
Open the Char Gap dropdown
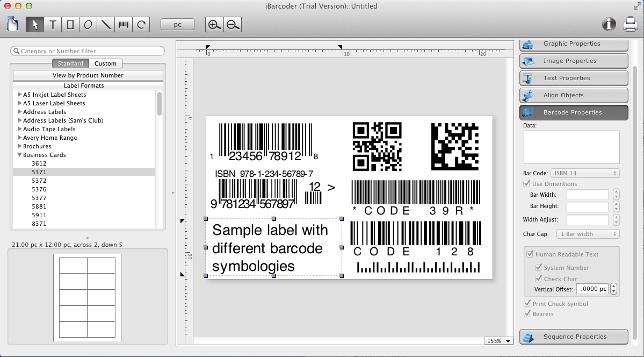(x=588, y=233)
